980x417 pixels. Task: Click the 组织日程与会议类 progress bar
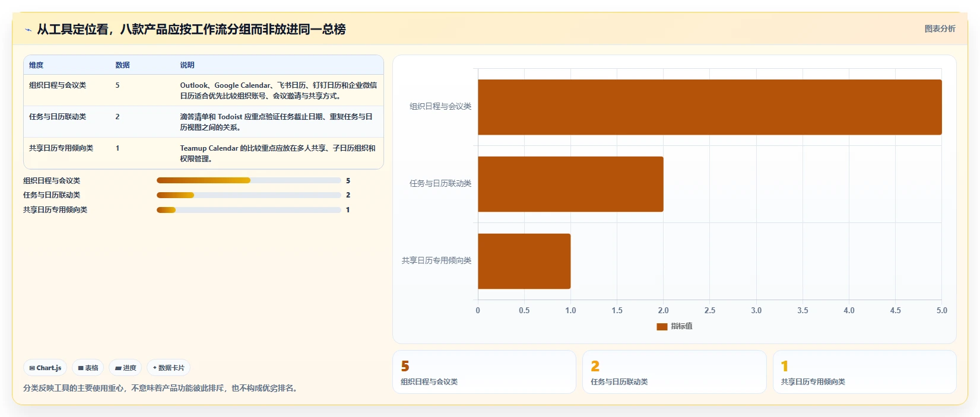coord(249,180)
